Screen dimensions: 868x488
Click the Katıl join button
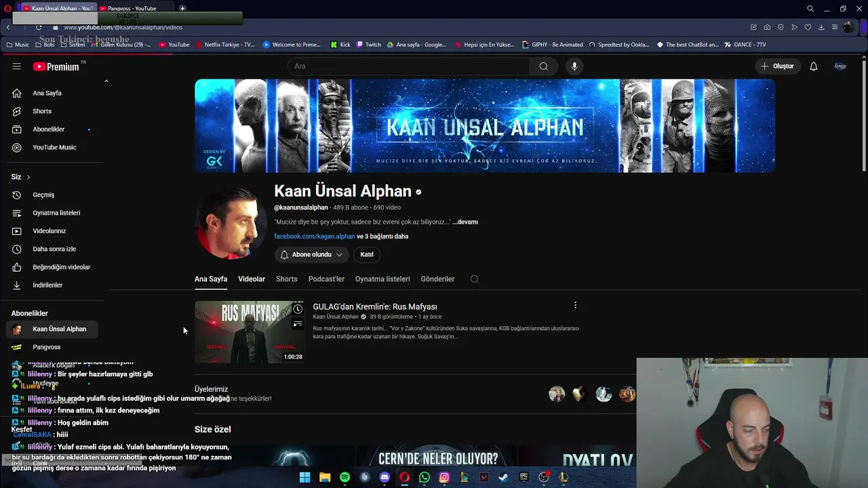coord(367,254)
